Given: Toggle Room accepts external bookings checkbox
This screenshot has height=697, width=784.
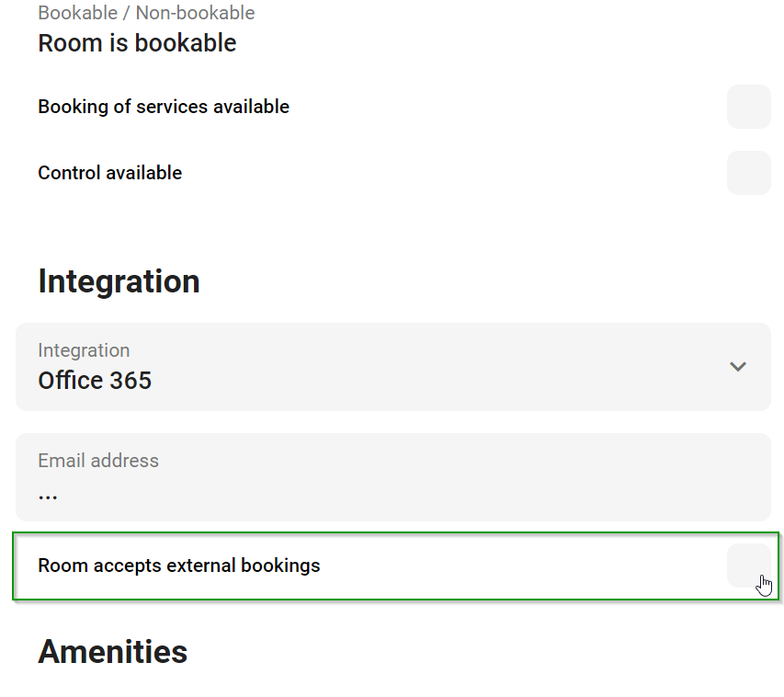Looking at the screenshot, I should pyautogui.click(x=748, y=565).
